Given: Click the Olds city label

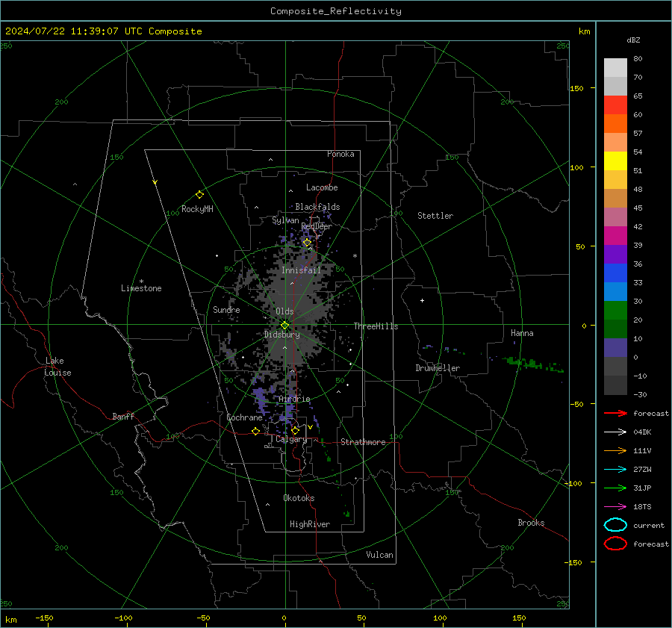Looking at the screenshot, I should click(284, 311).
